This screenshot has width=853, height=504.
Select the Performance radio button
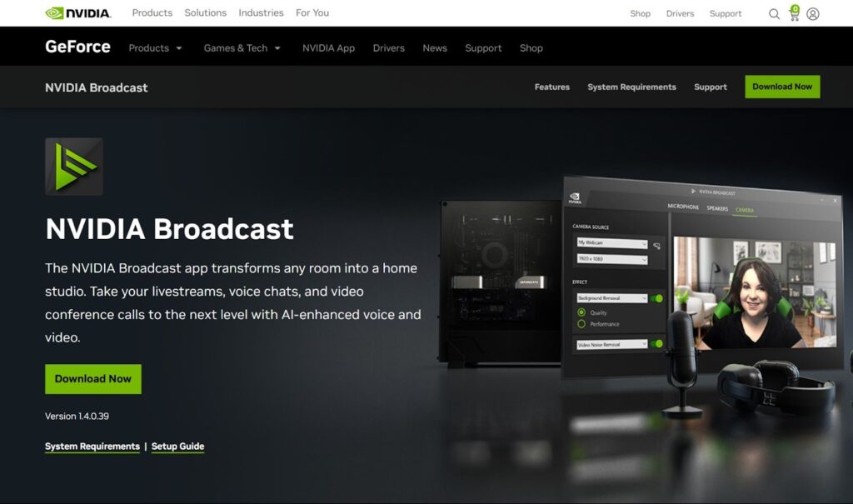click(x=581, y=323)
